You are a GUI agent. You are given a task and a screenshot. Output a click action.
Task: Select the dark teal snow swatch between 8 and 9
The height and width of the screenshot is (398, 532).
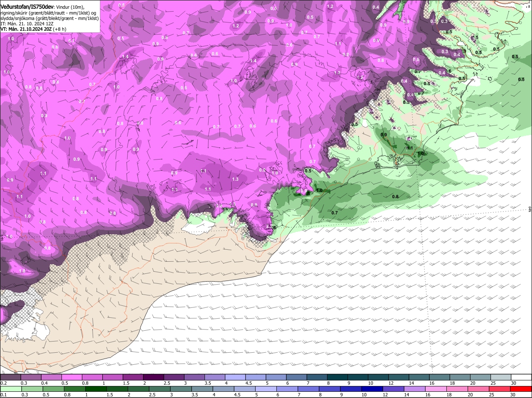(337, 377)
